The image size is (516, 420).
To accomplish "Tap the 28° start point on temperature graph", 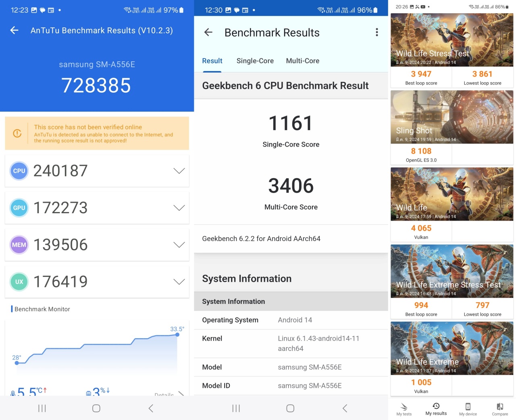I will coord(17,363).
